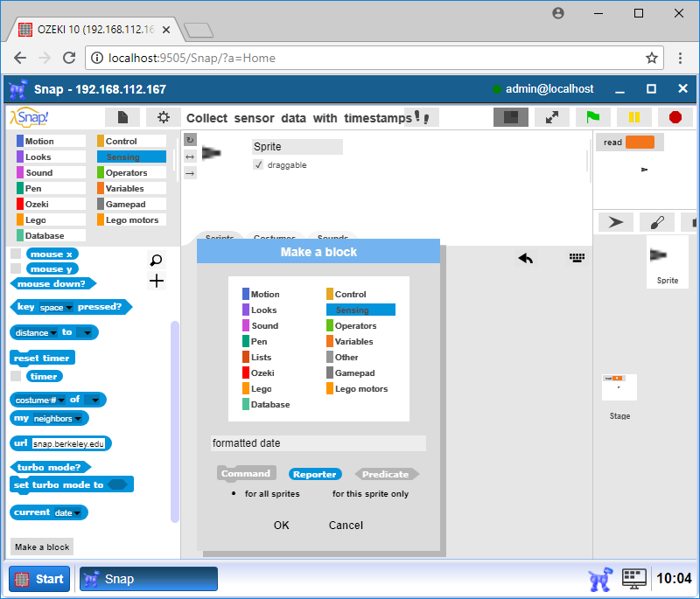The image size is (700, 599).
Task: Pause all scripts with yellow pause button
Action: point(633,117)
